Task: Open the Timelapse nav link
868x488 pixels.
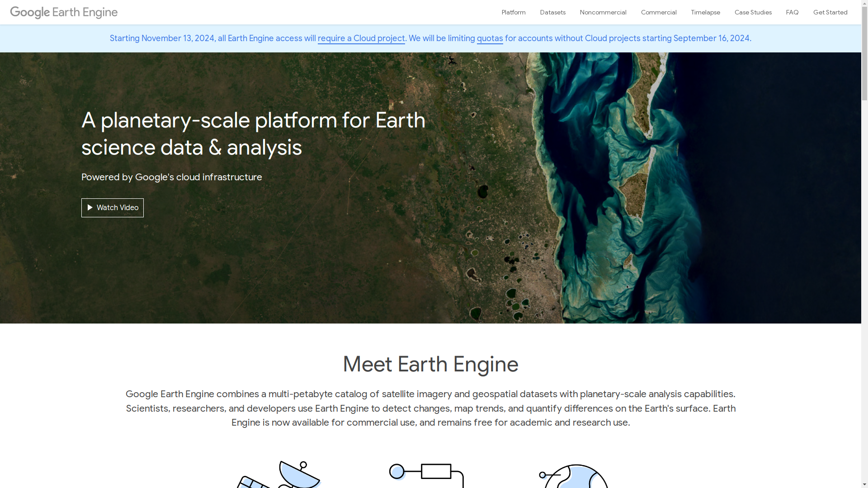Action: tap(705, 12)
